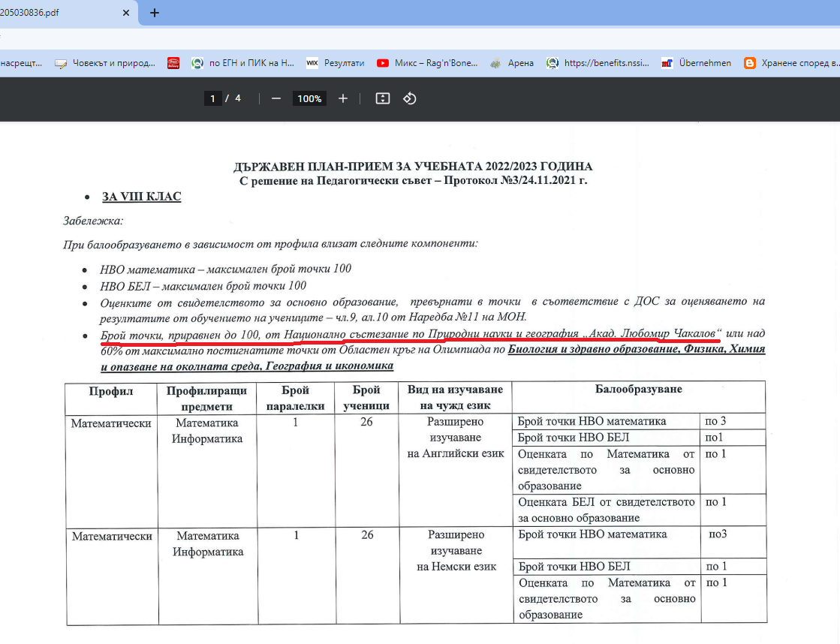Click the fit to page icon
The image size is (840, 644).
click(x=383, y=99)
